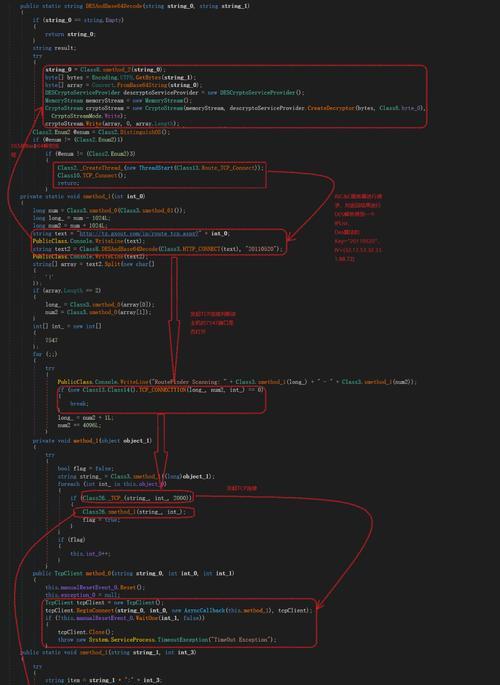Viewport: 500px width, 685px height.
Task: Click the "TimeOut Exception" string literal
Action: [241, 640]
